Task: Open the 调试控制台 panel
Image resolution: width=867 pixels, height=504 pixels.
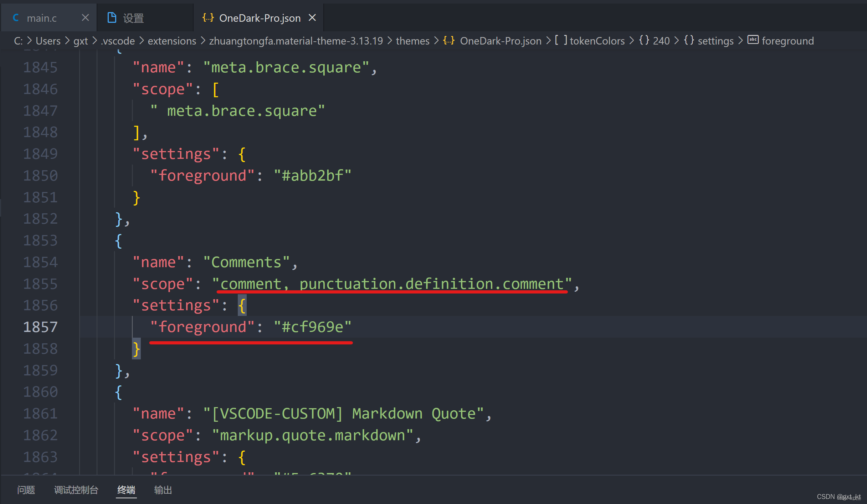Action: coord(76,490)
